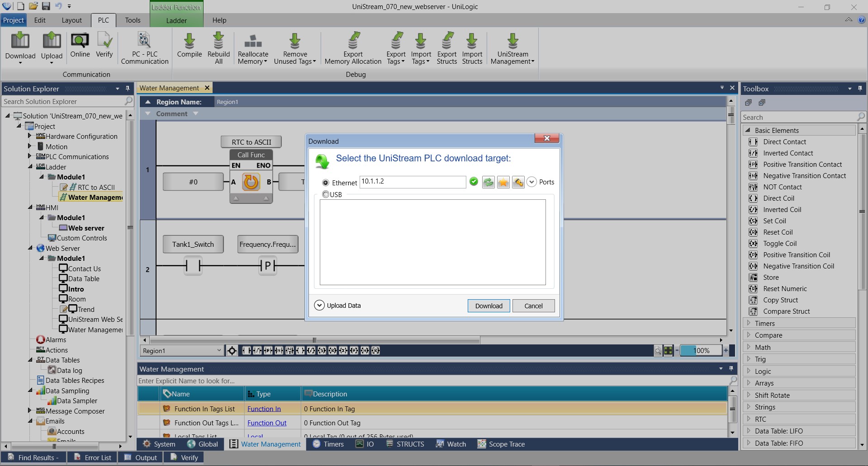This screenshot has width=868, height=466.
Task: Pin the Solution Explorer panel
Action: (x=128, y=89)
